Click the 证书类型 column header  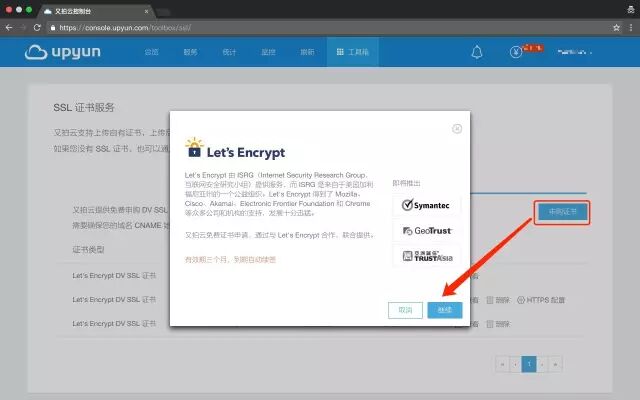[x=88, y=250]
